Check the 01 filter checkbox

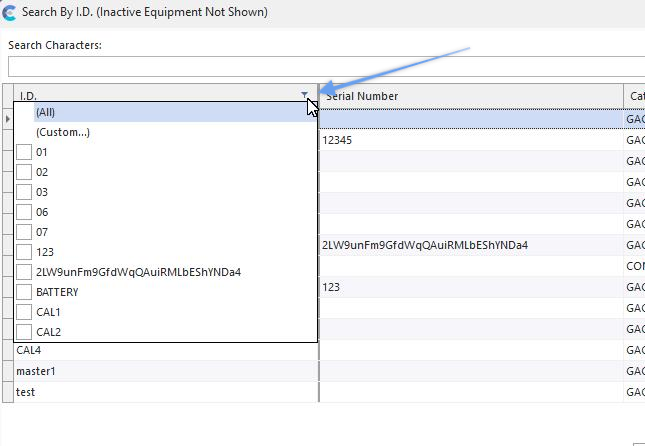click(x=24, y=152)
